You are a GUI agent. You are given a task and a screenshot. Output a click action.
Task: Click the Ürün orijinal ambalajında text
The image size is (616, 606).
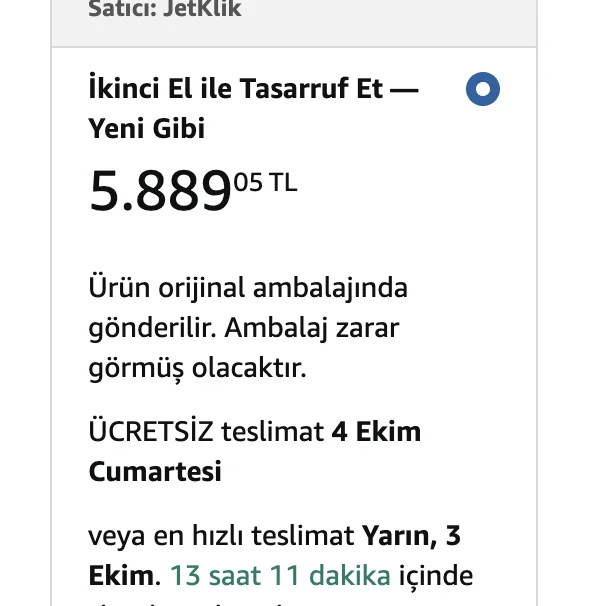click(x=248, y=288)
